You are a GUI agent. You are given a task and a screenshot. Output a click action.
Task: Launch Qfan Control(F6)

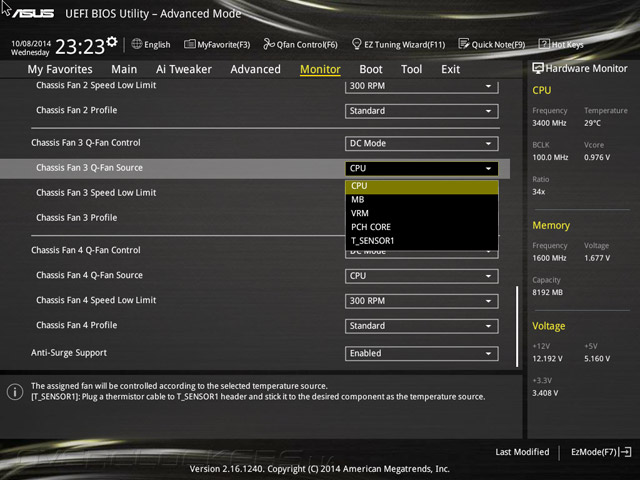pos(300,44)
